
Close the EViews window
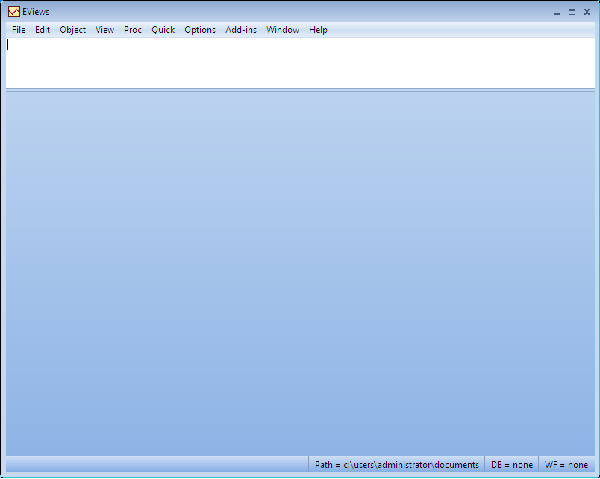pos(587,12)
